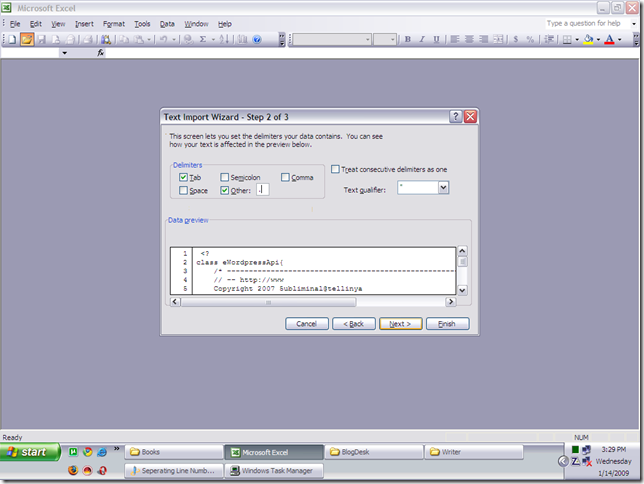
Task: Apply the red Font Color swatch
Action: click(610, 39)
